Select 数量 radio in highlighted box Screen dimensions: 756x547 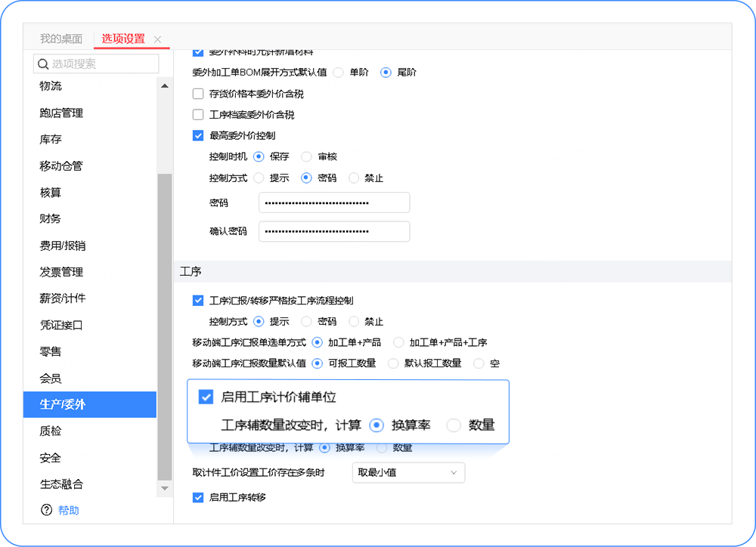(x=454, y=425)
